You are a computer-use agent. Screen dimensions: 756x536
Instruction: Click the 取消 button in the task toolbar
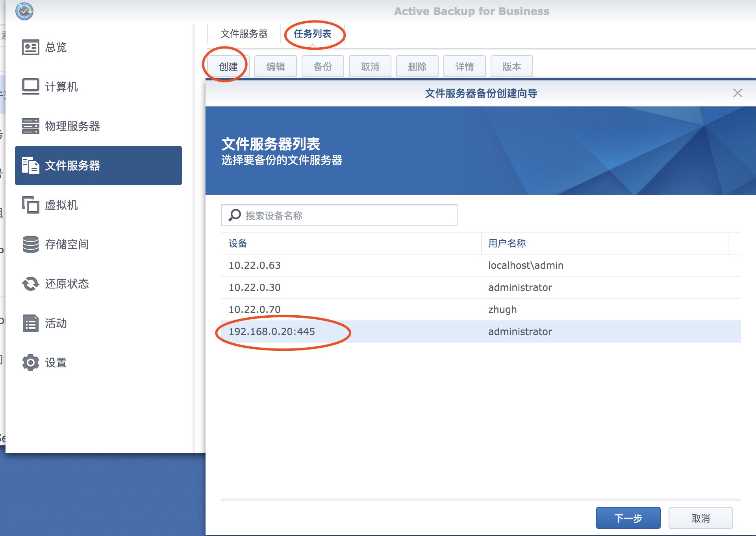pyautogui.click(x=370, y=66)
